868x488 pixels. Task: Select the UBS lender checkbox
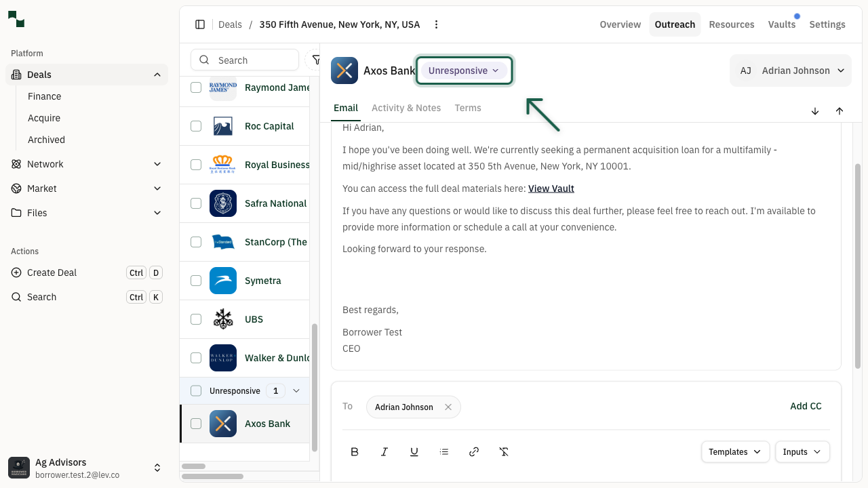click(196, 319)
